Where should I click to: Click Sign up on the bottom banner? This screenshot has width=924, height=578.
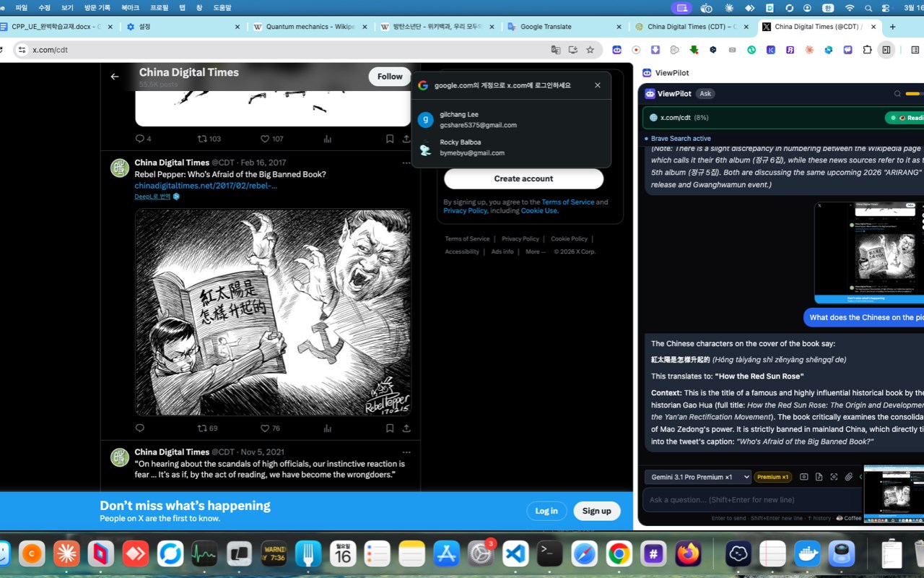coord(597,511)
